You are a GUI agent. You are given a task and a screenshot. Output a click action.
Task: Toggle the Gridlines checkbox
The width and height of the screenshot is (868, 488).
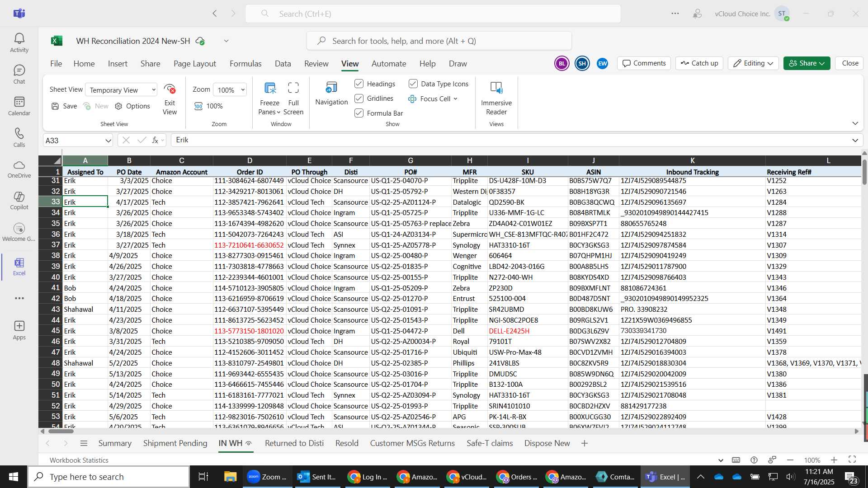[359, 99]
